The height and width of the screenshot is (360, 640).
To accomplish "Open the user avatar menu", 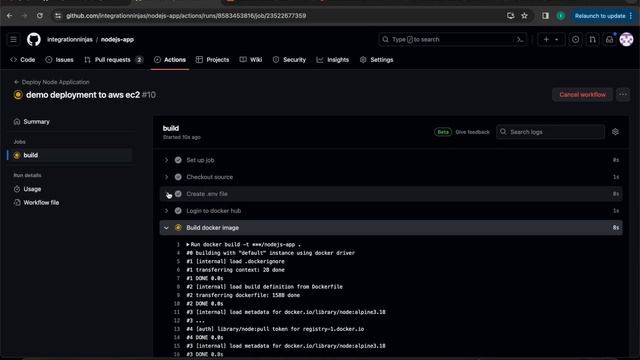I will (x=626, y=40).
